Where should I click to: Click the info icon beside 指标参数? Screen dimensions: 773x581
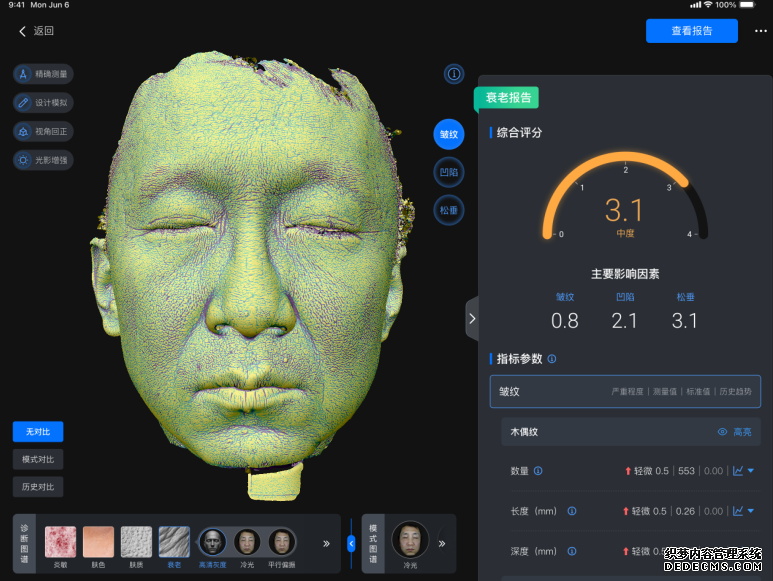552,359
